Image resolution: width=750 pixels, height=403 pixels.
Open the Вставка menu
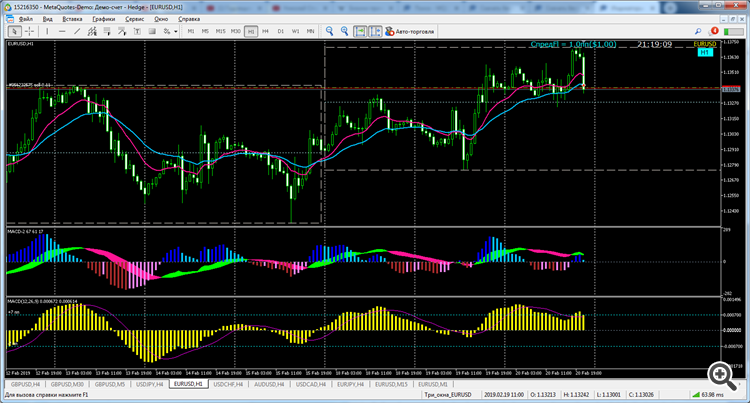point(72,19)
